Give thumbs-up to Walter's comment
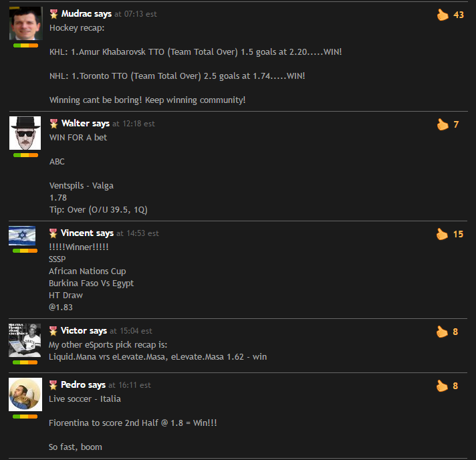476x460 pixels. (443, 124)
